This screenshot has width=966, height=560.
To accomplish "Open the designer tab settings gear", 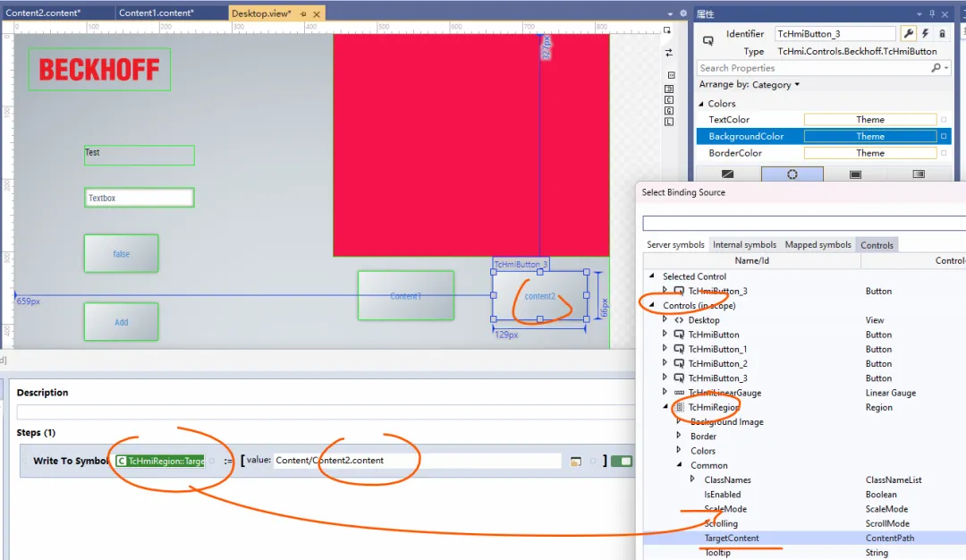I will 683,13.
